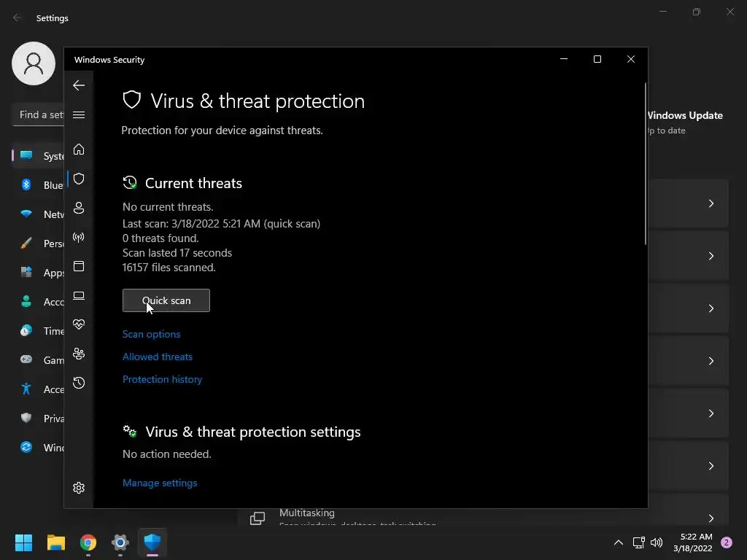Image resolution: width=747 pixels, height=560 pixels.
Task: Close the Windows Security window
Action: (x=631, y=59)
